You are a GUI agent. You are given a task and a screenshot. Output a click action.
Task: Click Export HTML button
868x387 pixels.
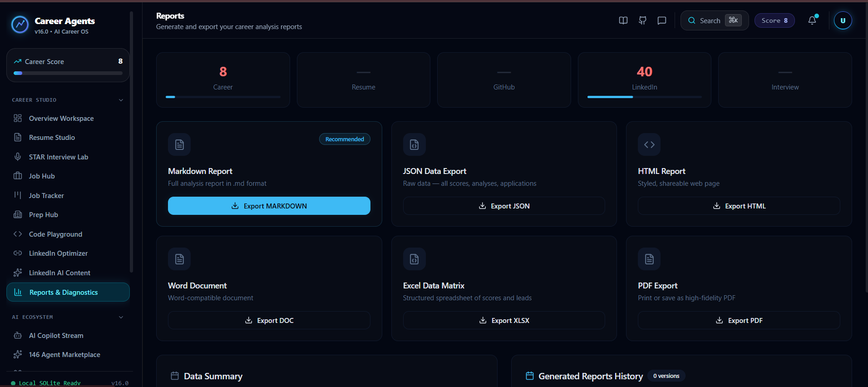point(739,206)
